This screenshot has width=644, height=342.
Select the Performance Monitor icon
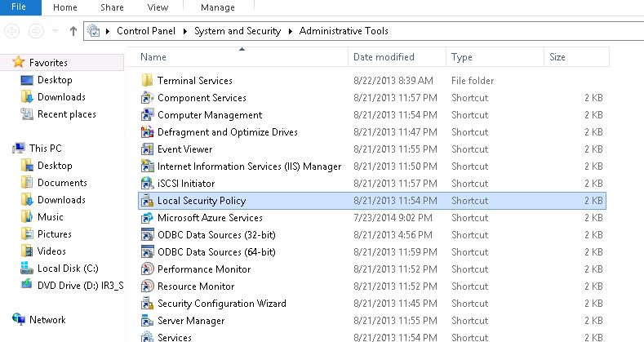coord(147,269)
